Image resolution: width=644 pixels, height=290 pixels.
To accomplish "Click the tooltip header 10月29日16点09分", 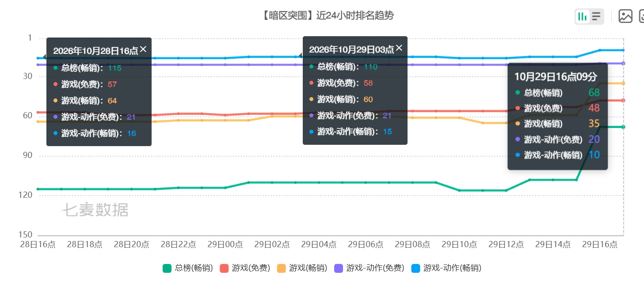I will 556,76.
